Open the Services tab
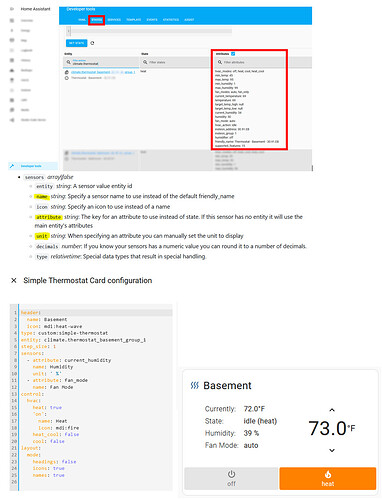Viewport: 382px width, 500px height. [x=114, y=20]
